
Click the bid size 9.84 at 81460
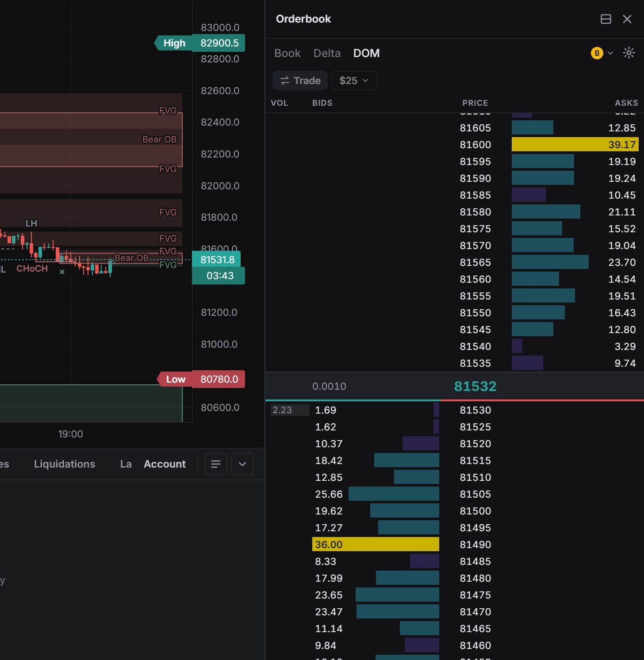326,645
